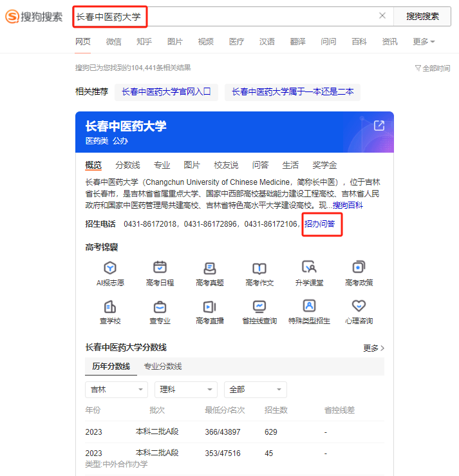Click the 升学课堂 icon

pos(309,267)
